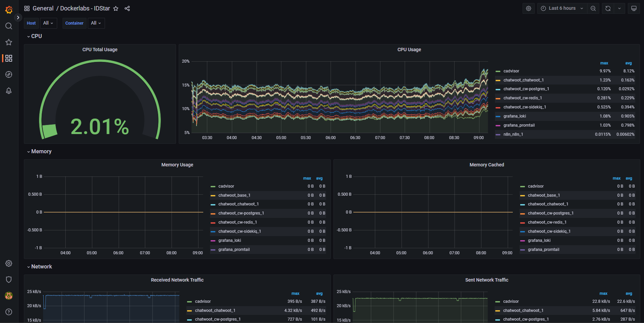Open the Search dashboards icon
Viewport: 644px width, 323px height.
click(9, 26)
